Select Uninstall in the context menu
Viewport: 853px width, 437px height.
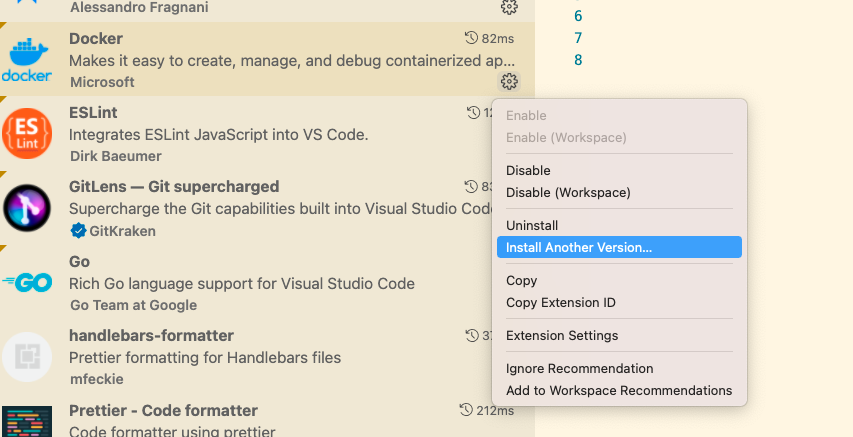619,225
